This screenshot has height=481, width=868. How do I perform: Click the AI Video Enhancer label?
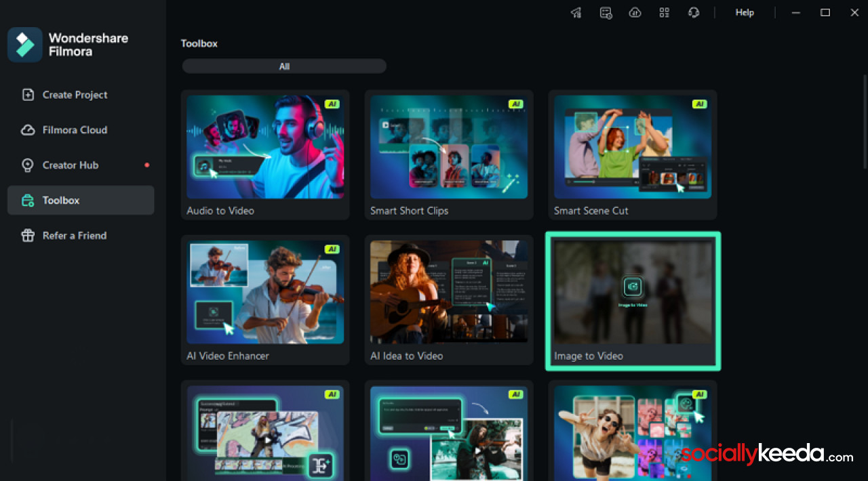[x=228, y=356]
